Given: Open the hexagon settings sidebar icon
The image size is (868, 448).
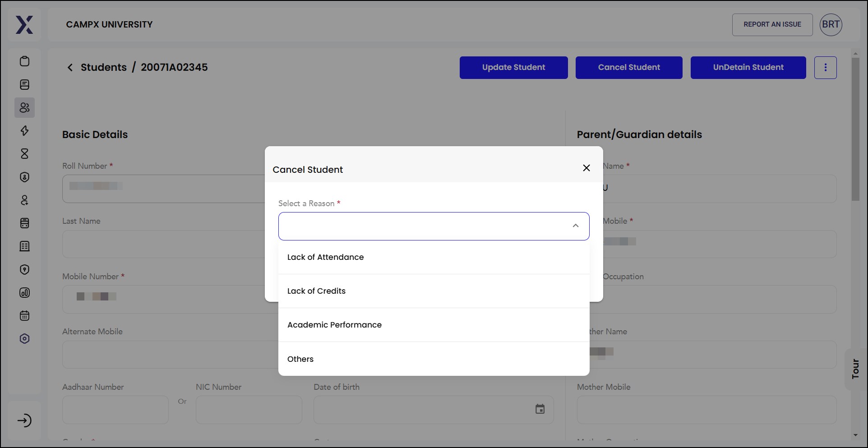Looking at the screenshot, I should 25,339.
